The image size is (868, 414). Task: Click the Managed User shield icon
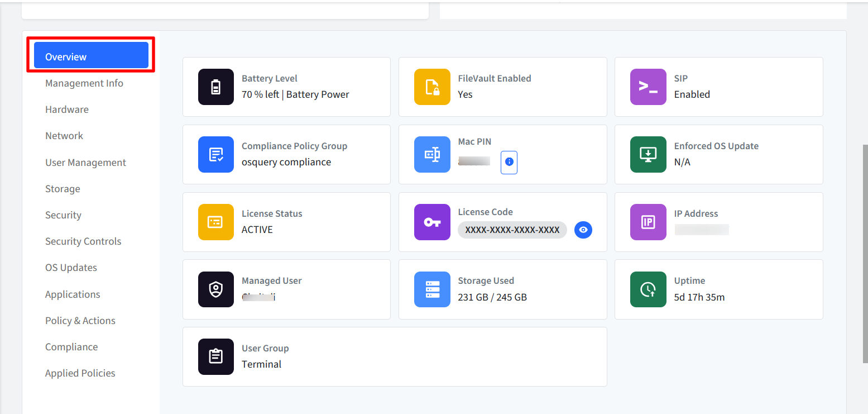click(x=216, y=289)
